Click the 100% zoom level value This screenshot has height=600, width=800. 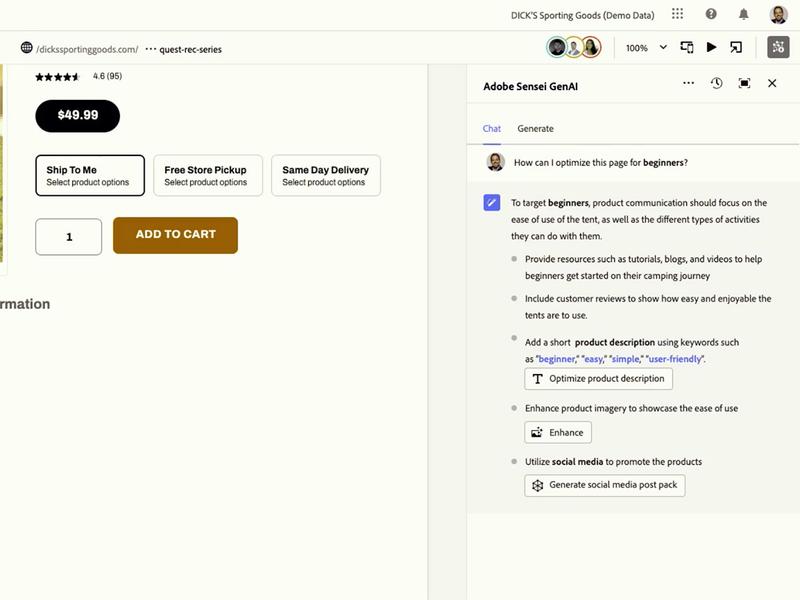coord(636,48)
